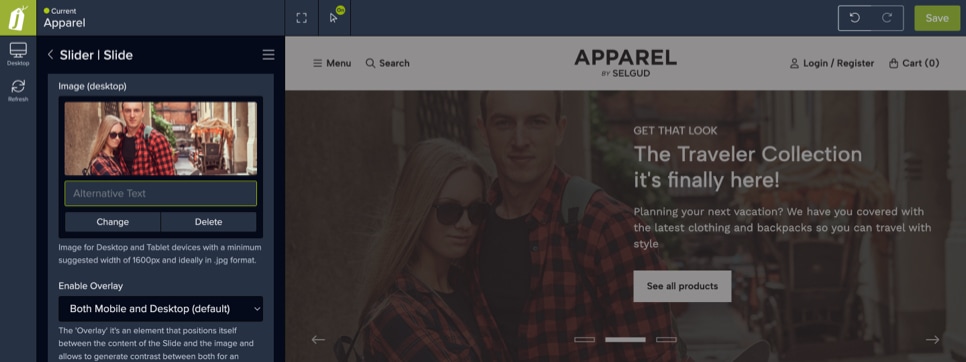Open the panel hamburger menu
Screen dimensions: 966x362
pos(269,55)
